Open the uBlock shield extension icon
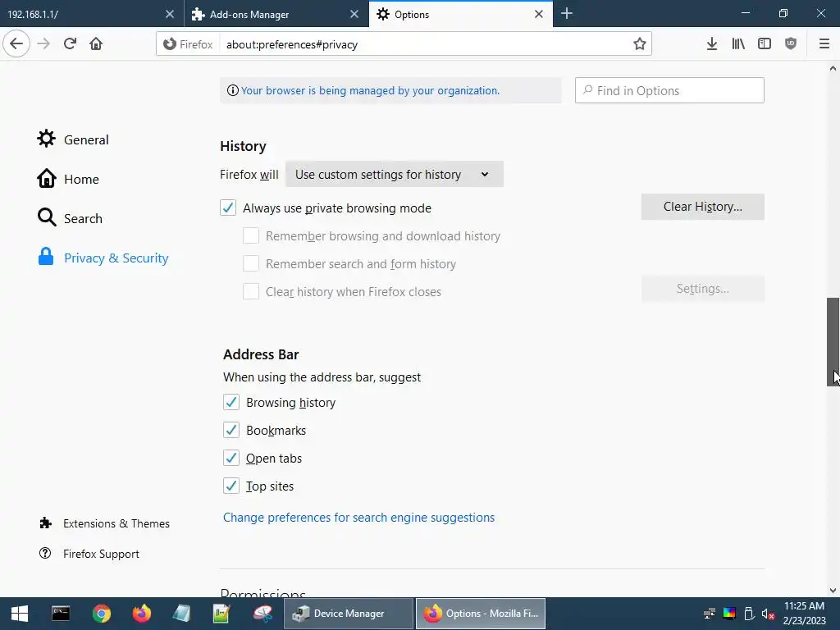The height and width of the screenshot is (630, 840). 791,44
